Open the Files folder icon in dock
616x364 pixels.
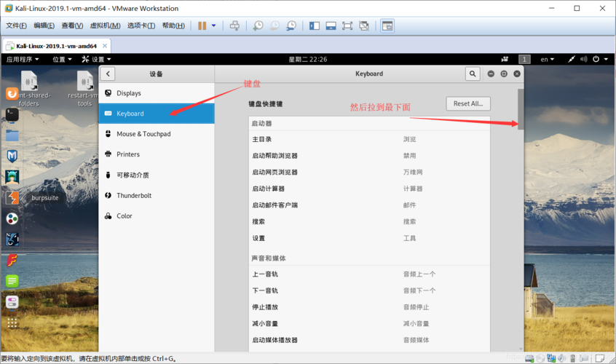12,135
